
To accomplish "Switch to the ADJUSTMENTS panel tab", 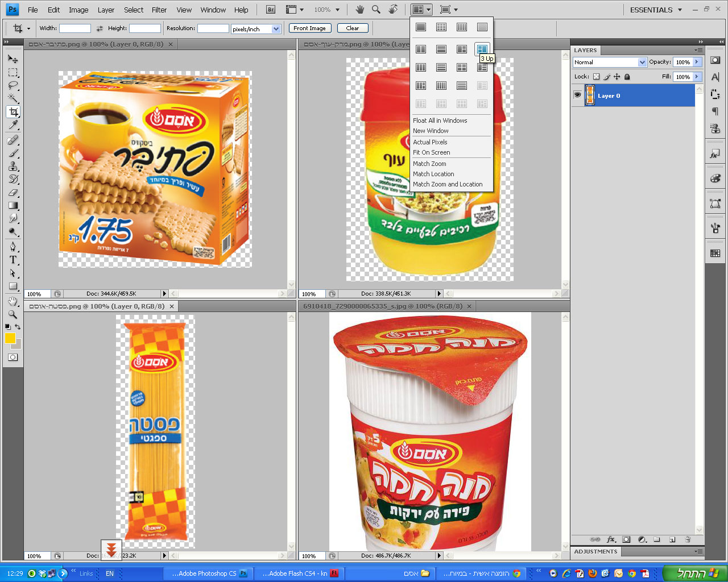I will 595,551.
